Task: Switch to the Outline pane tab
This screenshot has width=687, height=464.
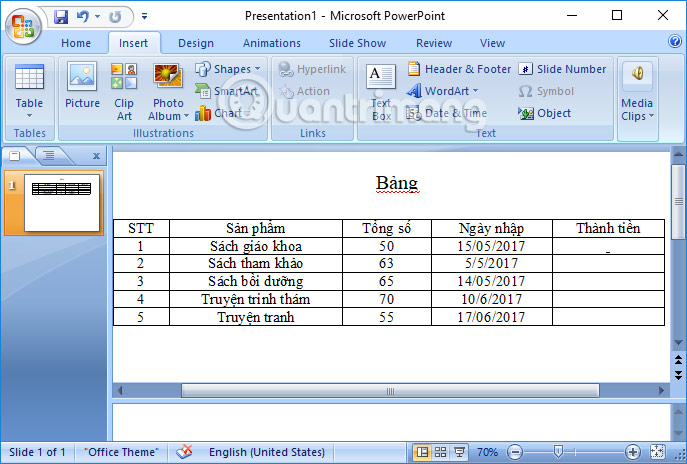Action: coord(49,156)
